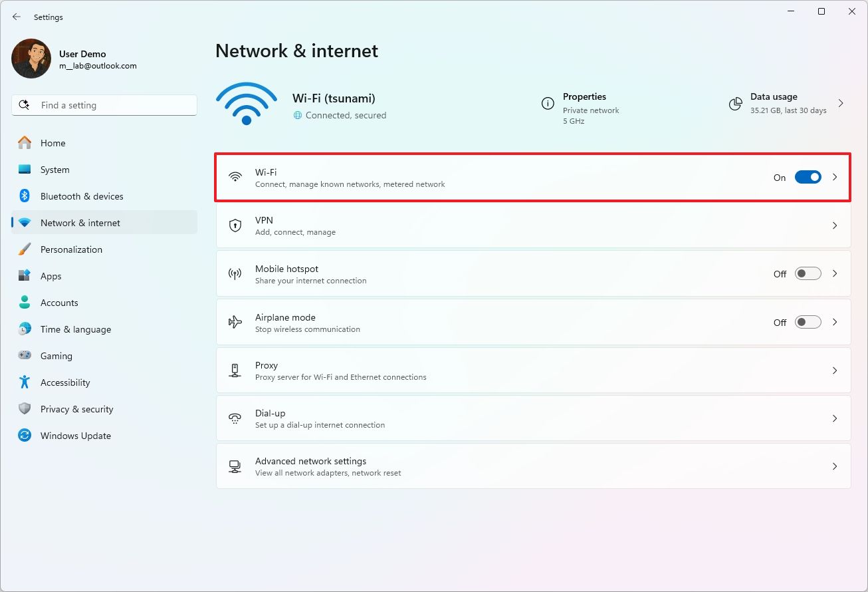Open the Dial-up setup page
The height and width of the screenshot is (592, 868).
835,418
